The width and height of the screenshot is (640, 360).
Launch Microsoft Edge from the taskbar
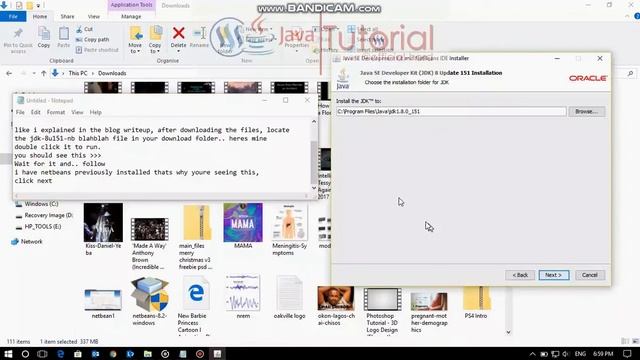click(x=60, y=354)
